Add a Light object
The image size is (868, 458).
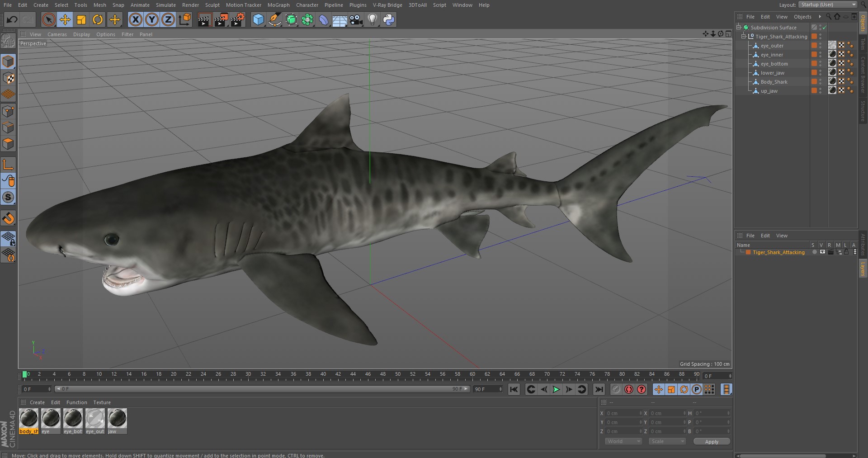point(373,19)
